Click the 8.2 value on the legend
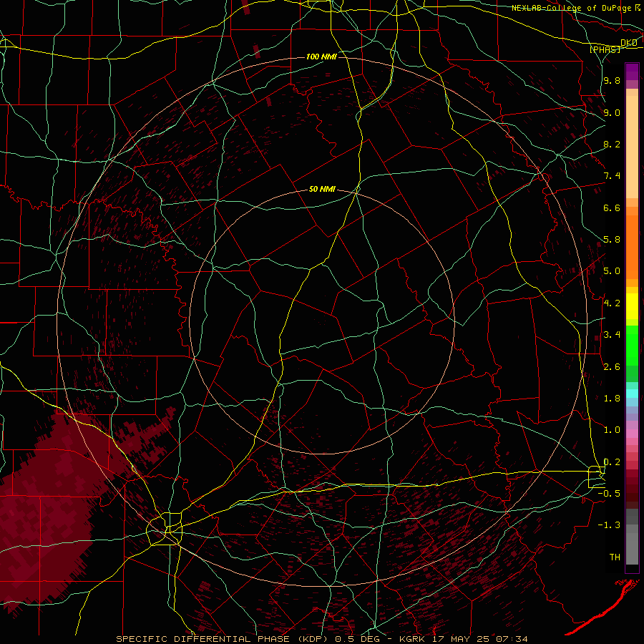Screen dimensions: 644x644 pyautogui.click(x=612, y=144)
